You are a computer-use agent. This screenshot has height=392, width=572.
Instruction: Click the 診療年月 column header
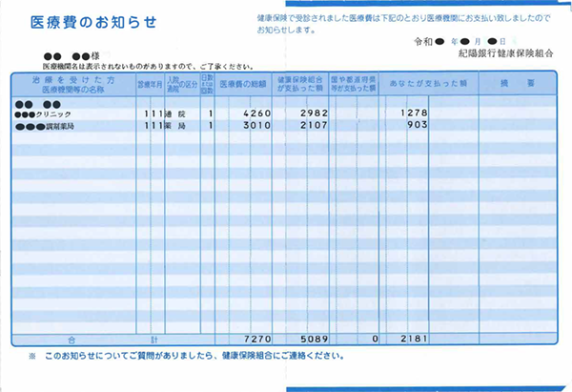(150, 85)
